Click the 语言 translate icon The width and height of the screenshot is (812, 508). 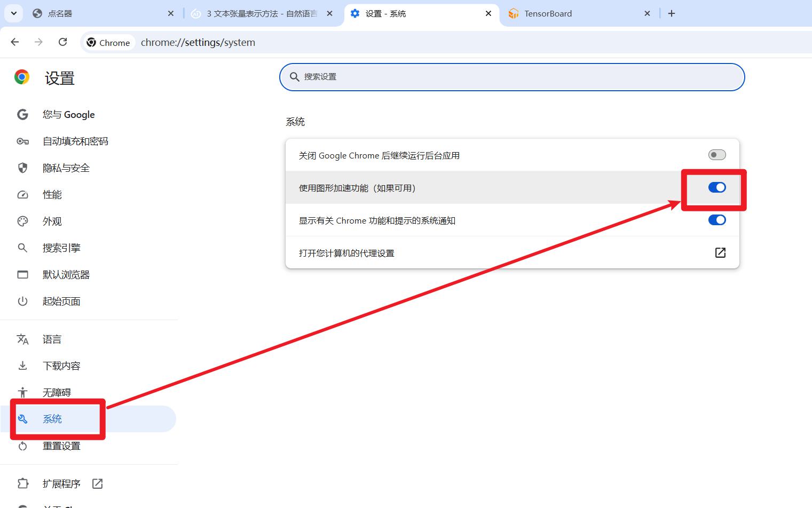pyautogui.click(x=22, y=339)
